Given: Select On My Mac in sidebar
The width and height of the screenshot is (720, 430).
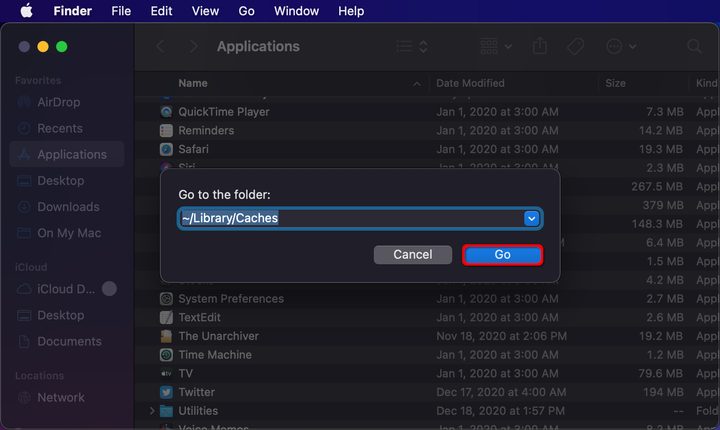Looking at the screenshot, I should [x=67, y=233].
